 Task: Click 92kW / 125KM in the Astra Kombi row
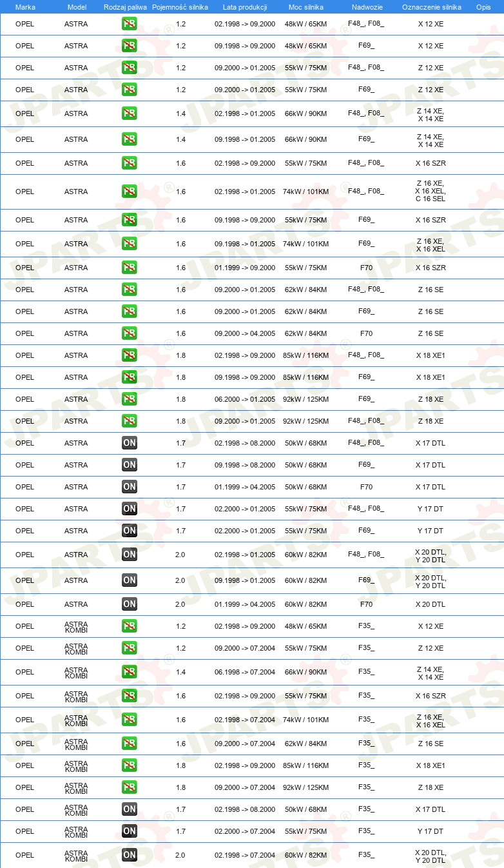pos(305,787)
